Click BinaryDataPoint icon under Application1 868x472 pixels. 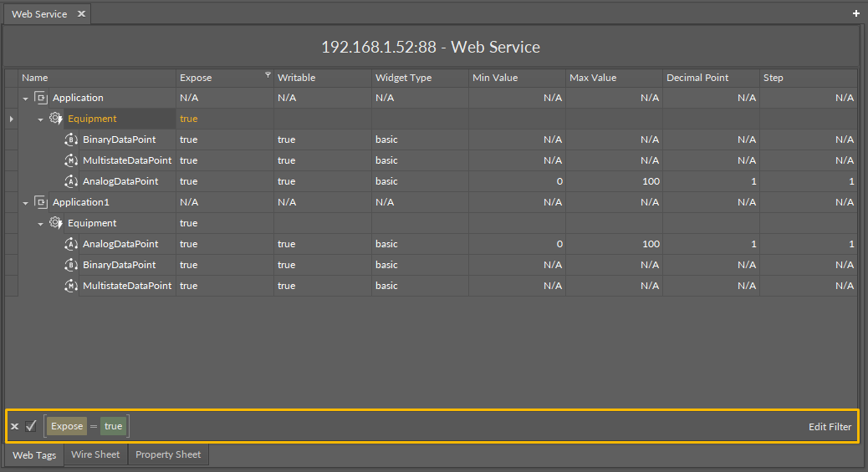point(71,265)
